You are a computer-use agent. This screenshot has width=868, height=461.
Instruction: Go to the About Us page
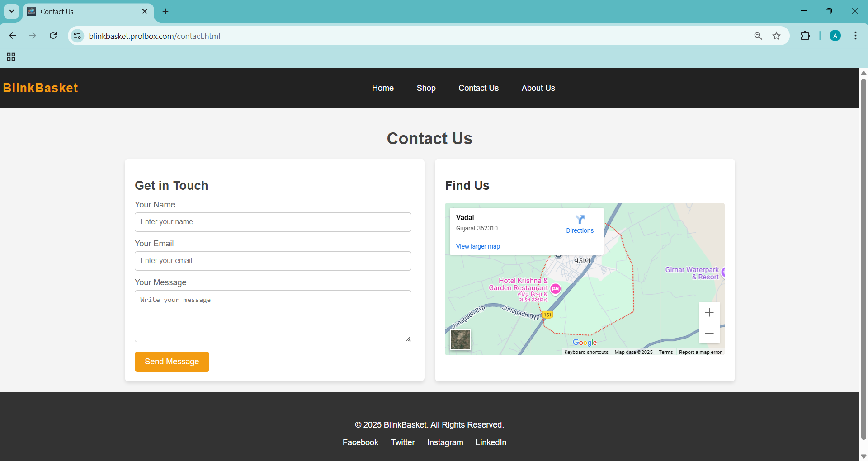[538, 88]
